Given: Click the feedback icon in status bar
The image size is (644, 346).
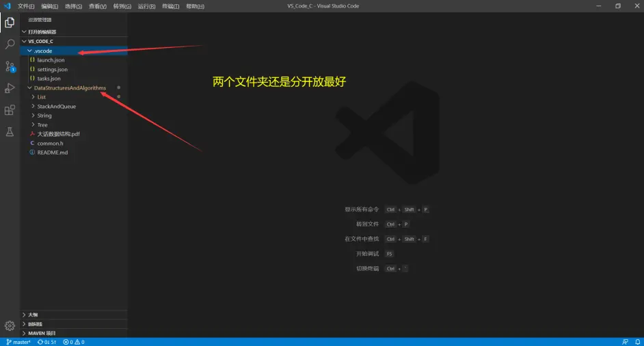Looking at the screenshot, I should coord(625,342).
